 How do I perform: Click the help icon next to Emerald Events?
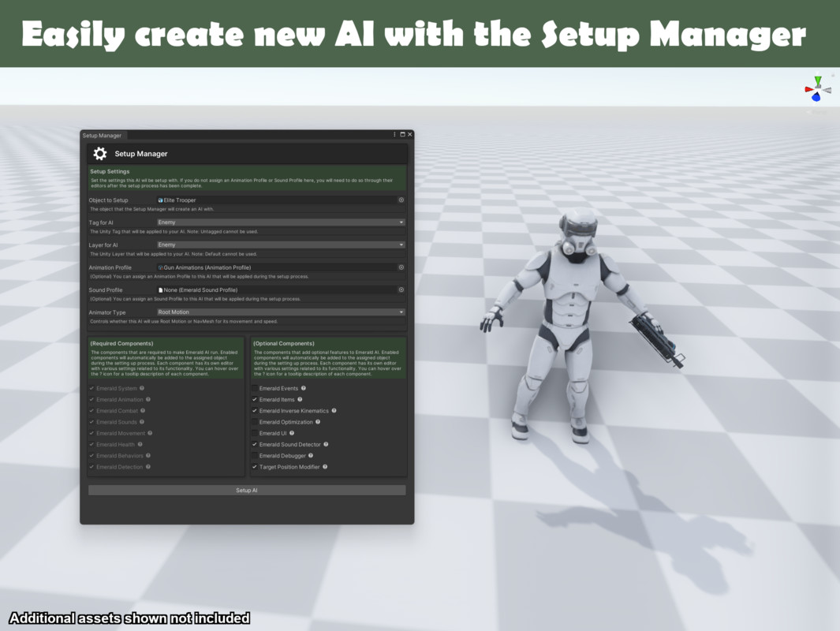click(x=304, y=388)
